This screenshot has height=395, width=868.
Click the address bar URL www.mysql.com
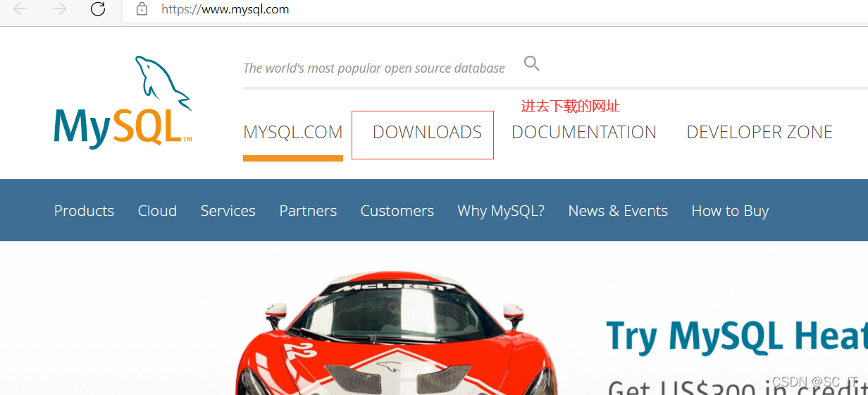[225, 10]
